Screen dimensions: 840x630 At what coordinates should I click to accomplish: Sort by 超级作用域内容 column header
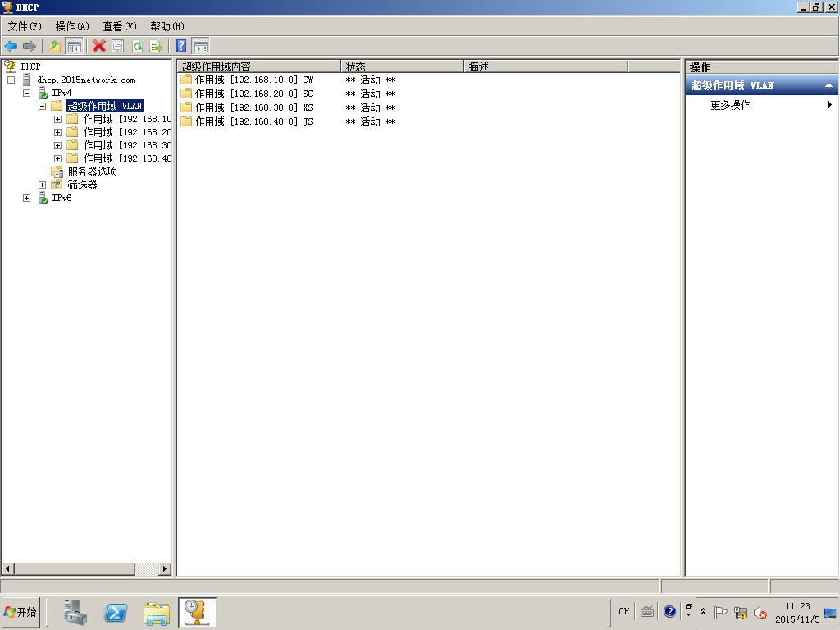click(258, 66)
